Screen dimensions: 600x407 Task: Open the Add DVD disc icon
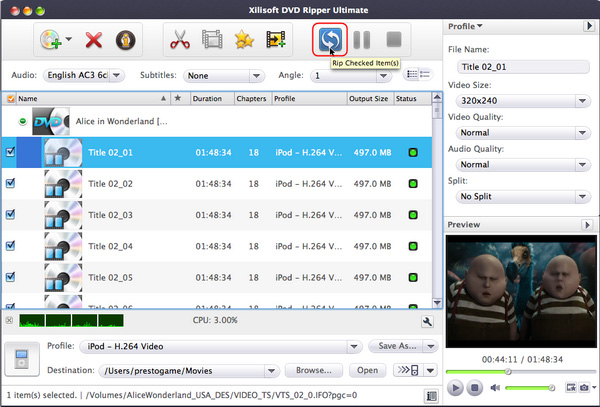(x=51, y=39)
